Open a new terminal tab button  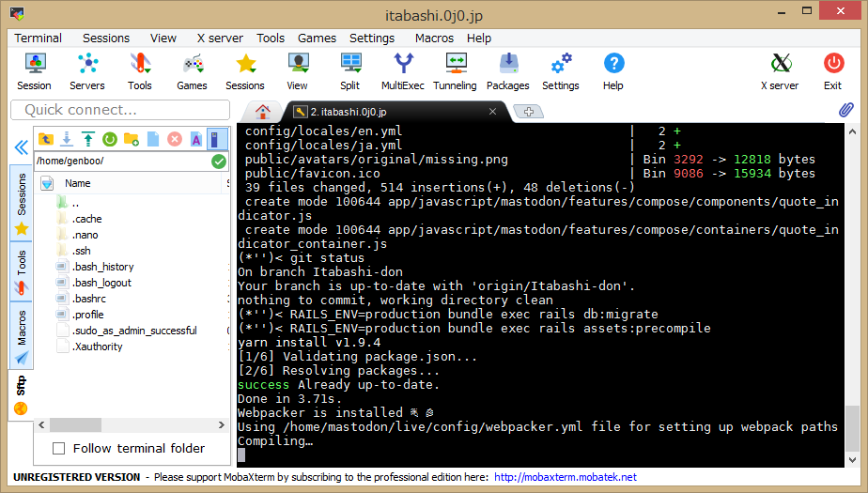click(528, 112)
